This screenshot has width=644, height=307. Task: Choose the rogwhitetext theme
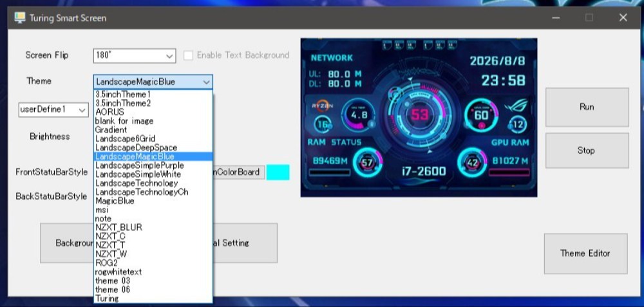point(153,272)
